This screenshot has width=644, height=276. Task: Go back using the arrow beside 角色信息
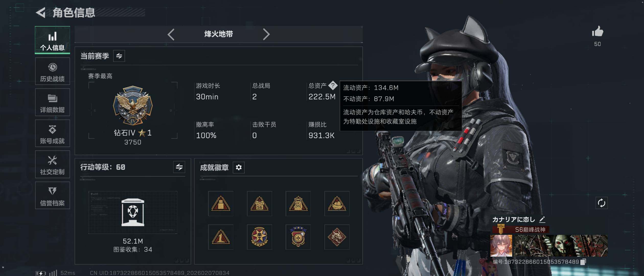point(41,13)
